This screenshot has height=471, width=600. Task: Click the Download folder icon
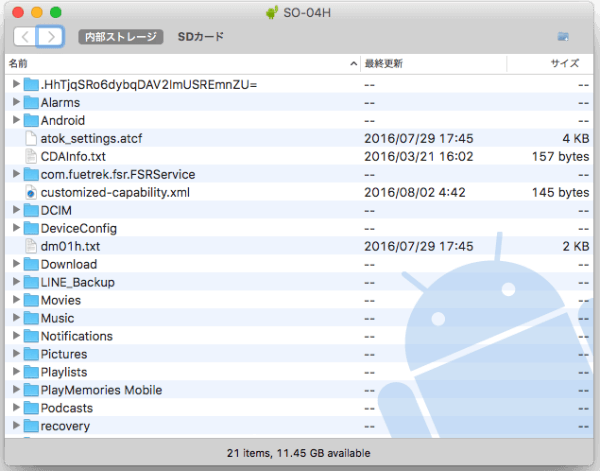point(31,264)
